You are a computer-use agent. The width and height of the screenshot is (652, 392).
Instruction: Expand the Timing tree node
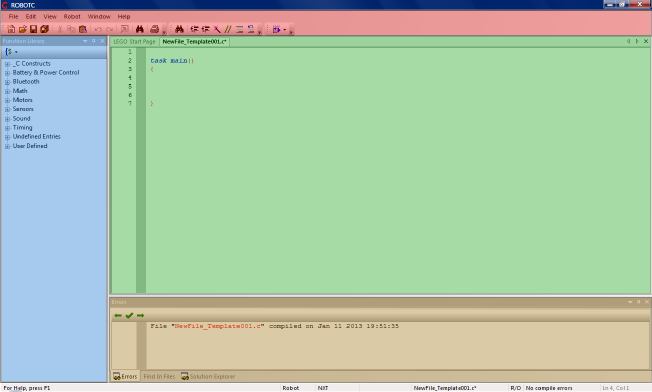[7, 128]
